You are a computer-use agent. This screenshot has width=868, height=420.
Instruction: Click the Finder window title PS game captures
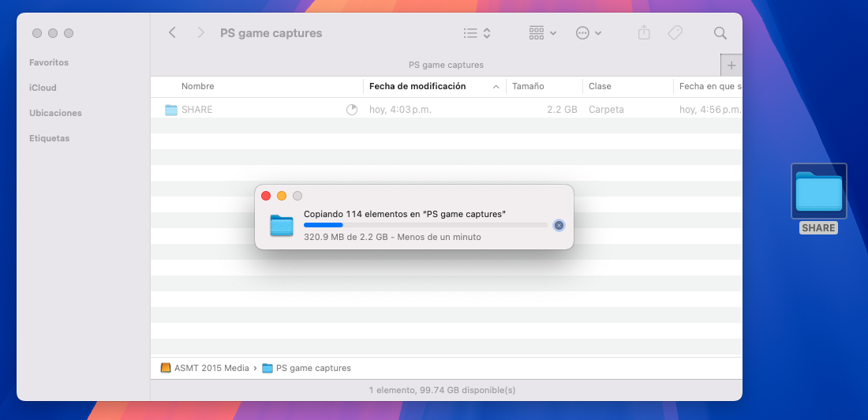(x=271, y=33)
